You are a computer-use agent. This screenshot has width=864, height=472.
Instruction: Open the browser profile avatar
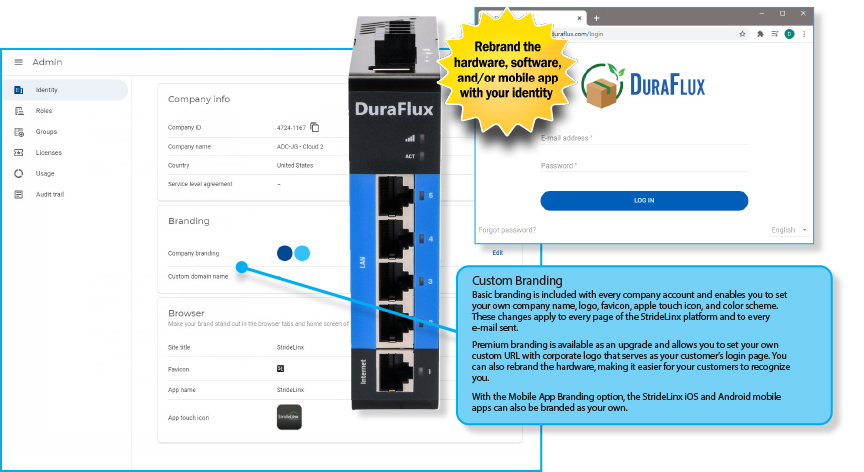pyautogui.click(x=790, y=34)
